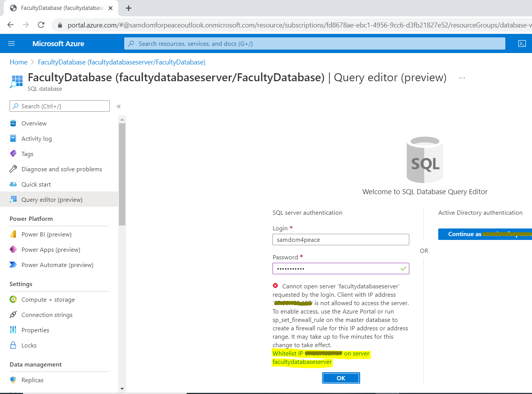Click the OK button to log in

click(x=341, y=378)
